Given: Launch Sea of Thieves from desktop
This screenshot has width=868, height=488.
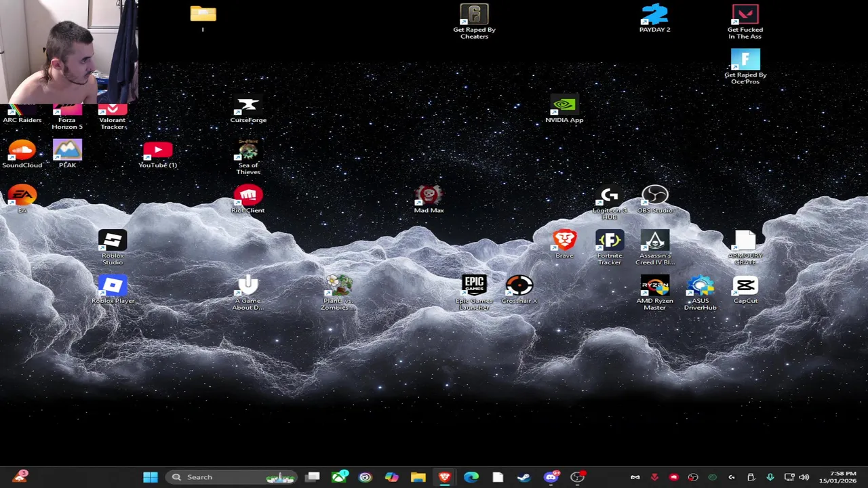Looking at the screenshot, I should point(248,157).
